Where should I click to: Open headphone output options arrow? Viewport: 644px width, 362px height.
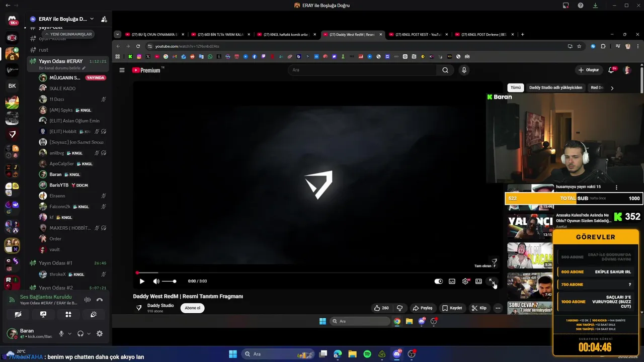(89, 333)
